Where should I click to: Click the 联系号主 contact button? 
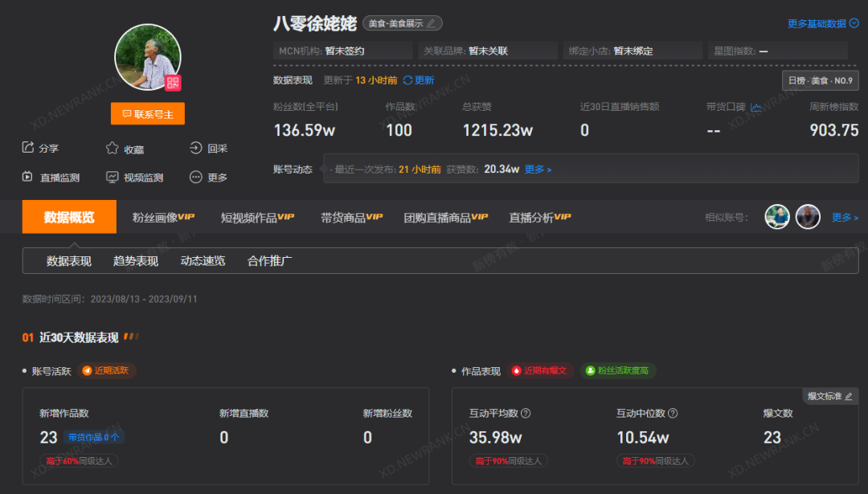point(147,113)
